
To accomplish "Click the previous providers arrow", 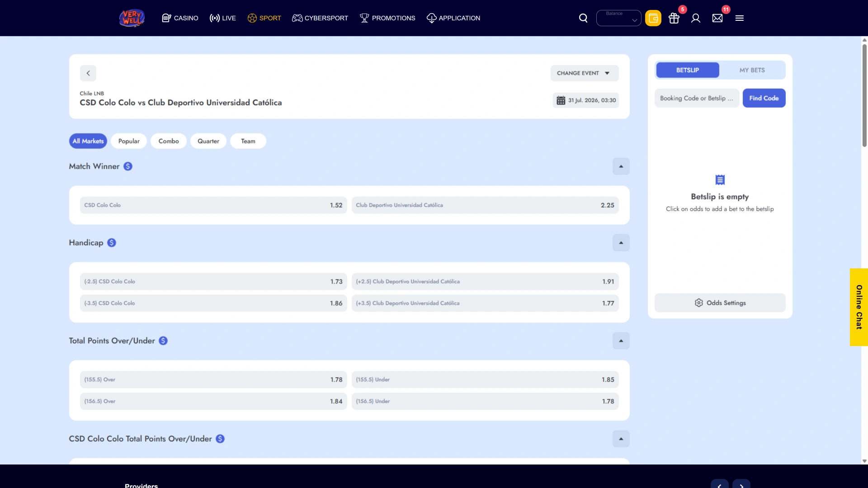I will (719, 484).
